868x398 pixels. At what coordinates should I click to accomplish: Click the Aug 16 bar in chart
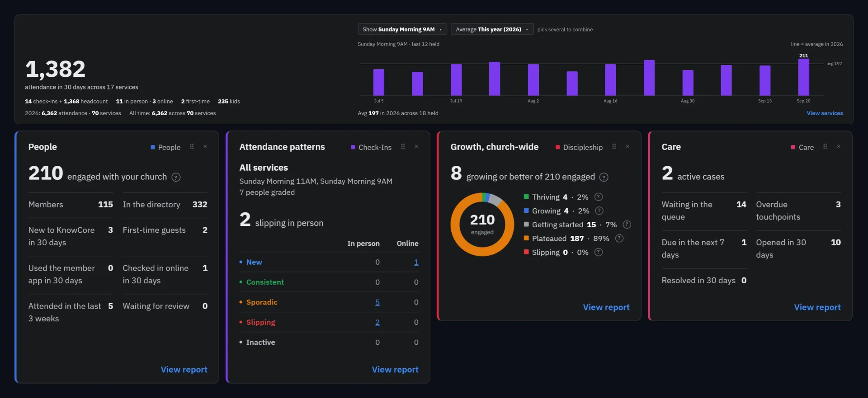point(610,80)
